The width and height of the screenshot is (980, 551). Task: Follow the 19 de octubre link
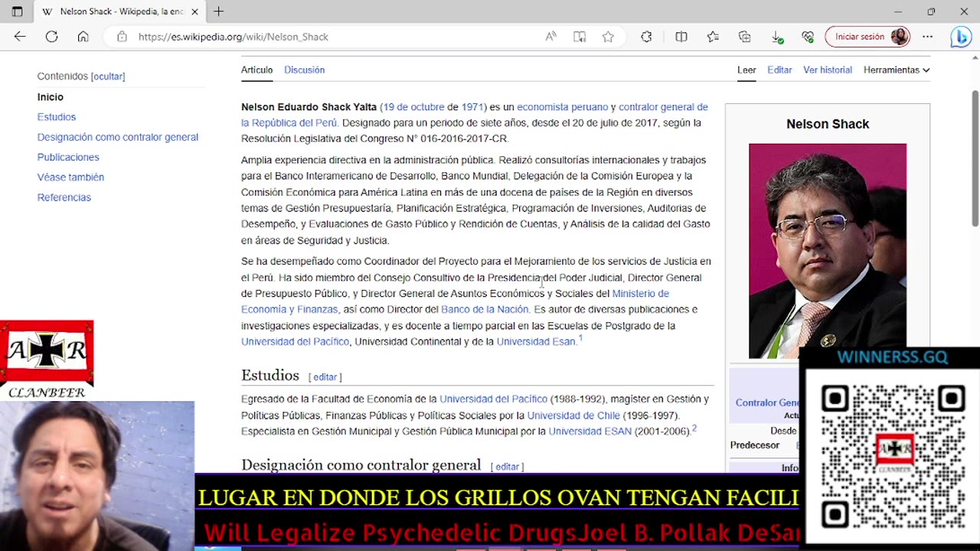(x=413, y=107)
